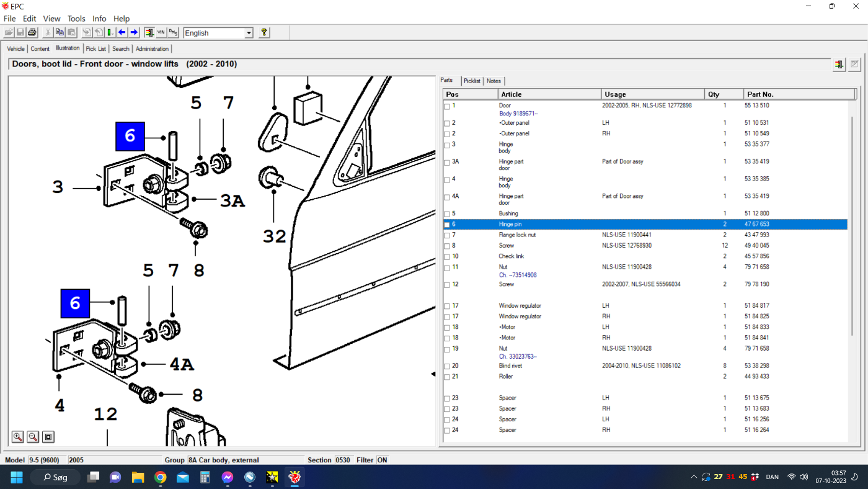Open the Calculator from the taskbar
This screenshot has width=868, height=489.
click(x=205, y=477)
